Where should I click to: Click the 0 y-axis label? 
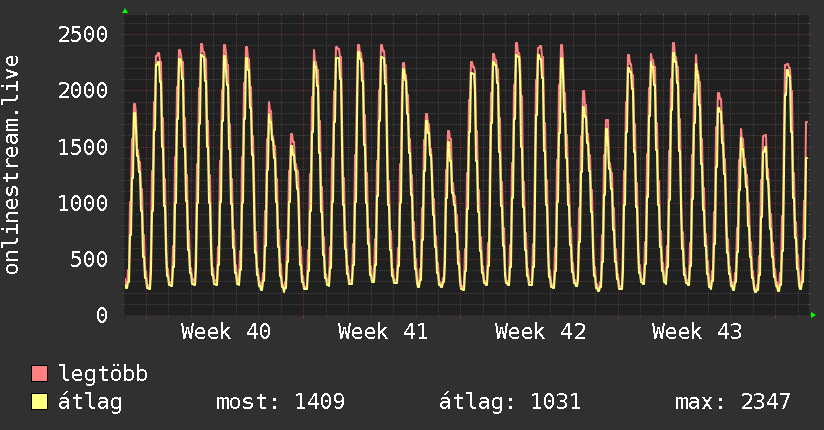click(x=102, y=315)
